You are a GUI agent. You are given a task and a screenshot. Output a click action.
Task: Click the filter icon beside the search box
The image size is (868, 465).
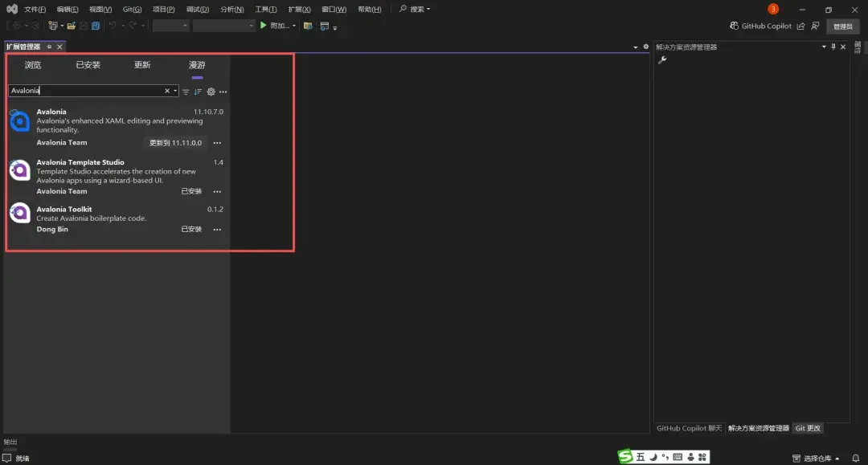tap(185, 91)
